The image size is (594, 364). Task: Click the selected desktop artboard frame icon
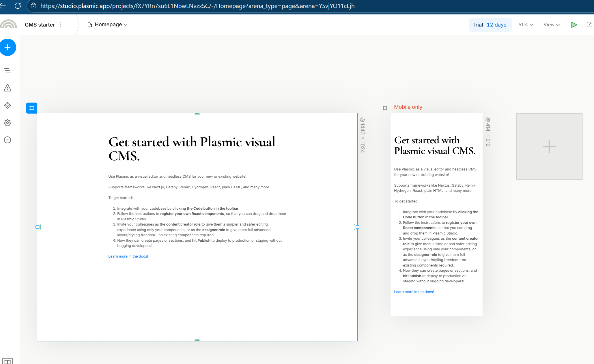(32, 108)
